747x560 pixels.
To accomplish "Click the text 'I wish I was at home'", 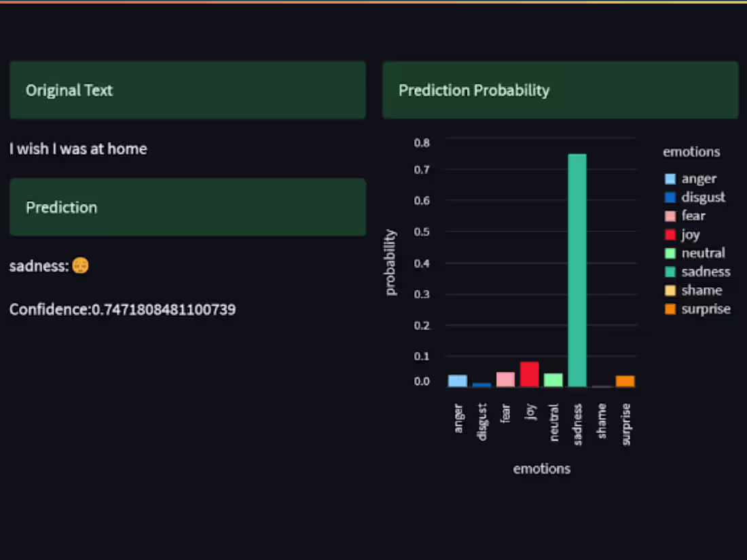I will (78, 149).
